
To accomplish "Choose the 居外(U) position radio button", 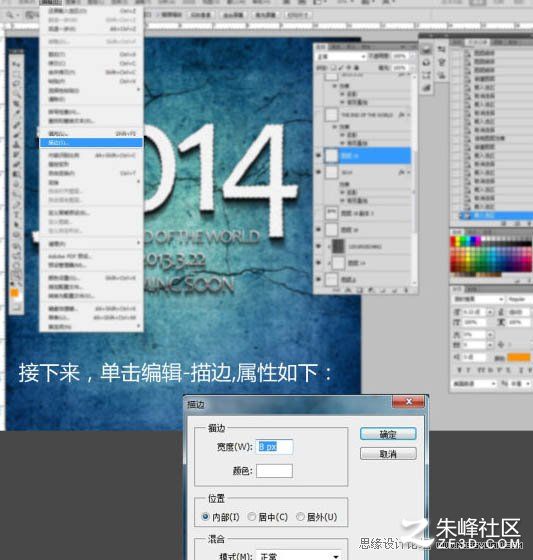I will click(317, 517).
